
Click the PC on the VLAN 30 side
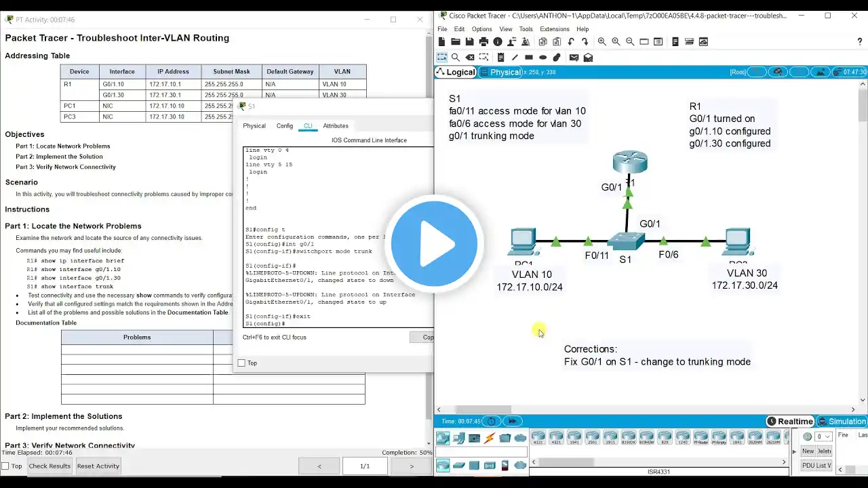point(737,243)
